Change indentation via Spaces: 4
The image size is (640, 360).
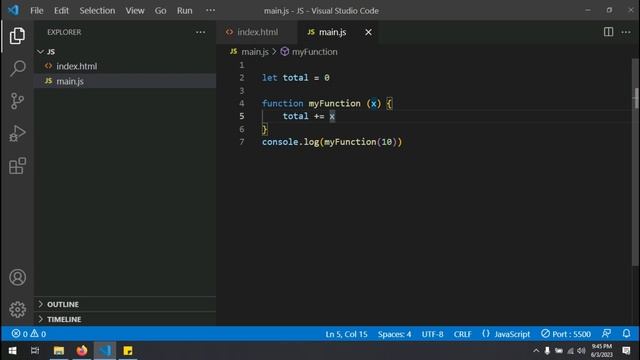click(x=394, y=334)
